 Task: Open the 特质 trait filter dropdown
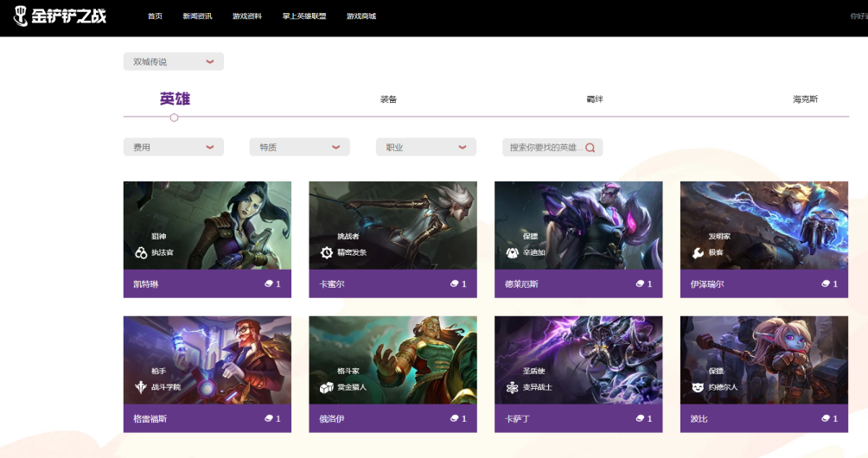click(299, 147)
